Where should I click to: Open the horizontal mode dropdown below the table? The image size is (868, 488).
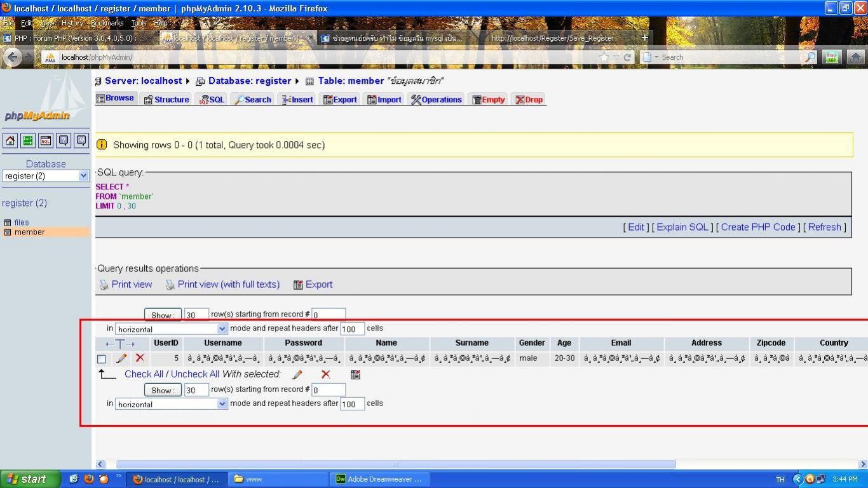point(171,403)
